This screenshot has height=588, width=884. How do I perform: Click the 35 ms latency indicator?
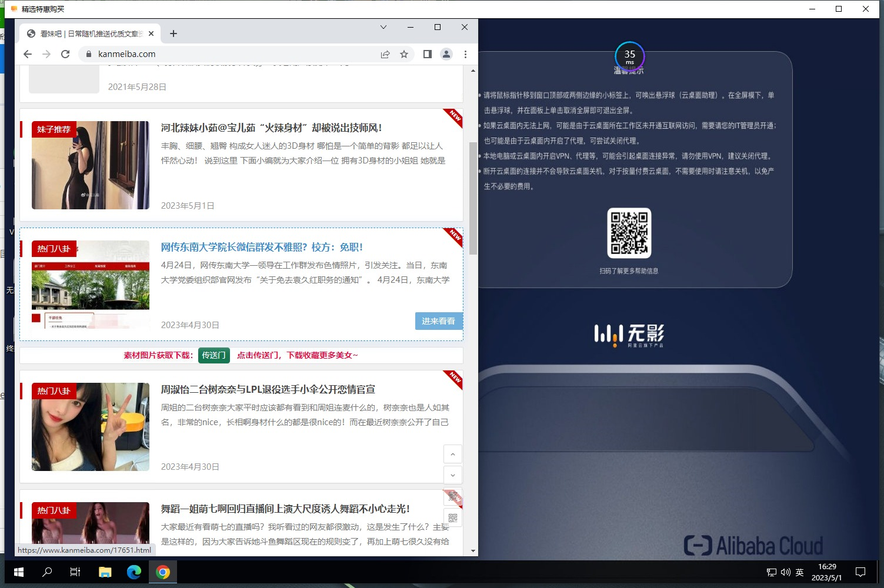point(630,56)
